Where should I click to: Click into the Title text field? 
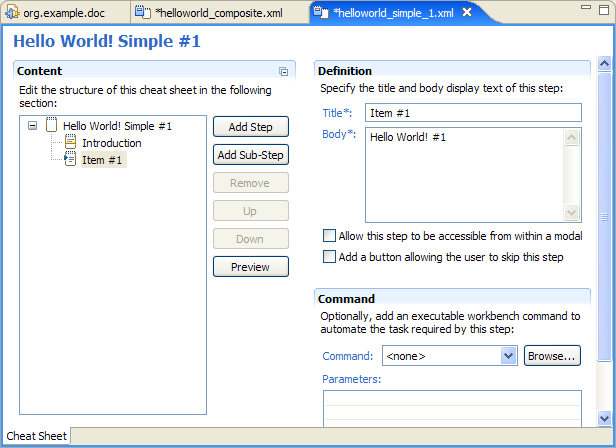click(x=473, y=113)
